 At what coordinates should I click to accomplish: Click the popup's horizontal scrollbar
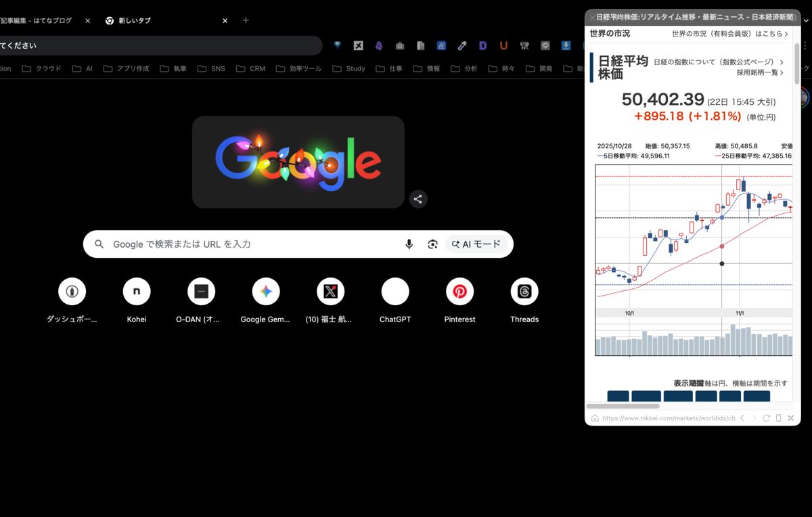623,406
